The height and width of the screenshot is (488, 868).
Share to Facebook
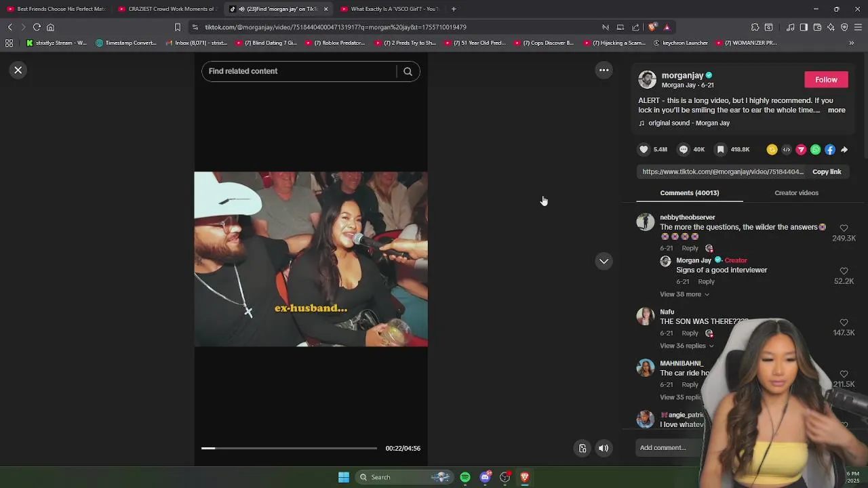pyautogui.click(x=830, y=150)
